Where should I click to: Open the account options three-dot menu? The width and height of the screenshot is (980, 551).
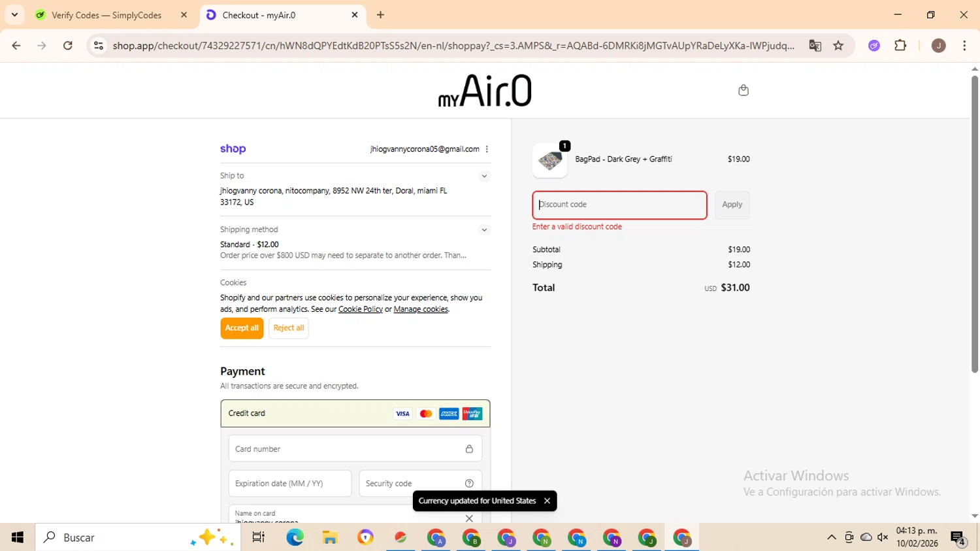[487, 149]
